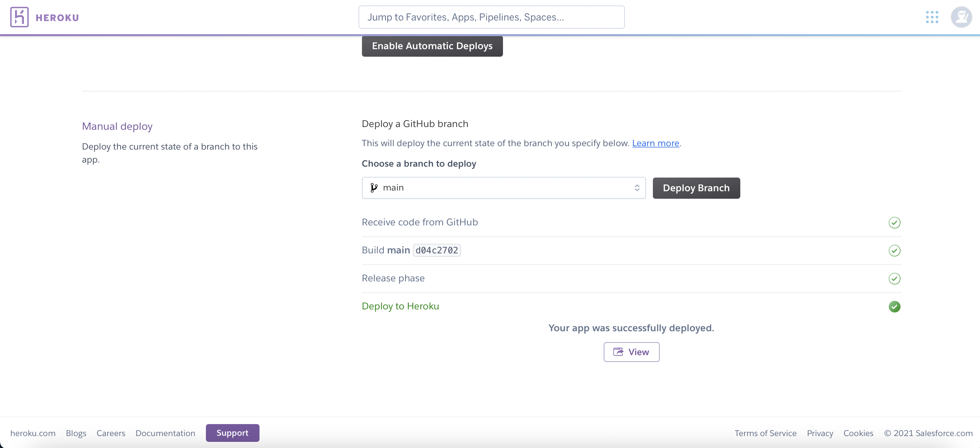Click the branch selector up-down arrows
Viewport: 980px width, 448px height.
pos(637,187)
